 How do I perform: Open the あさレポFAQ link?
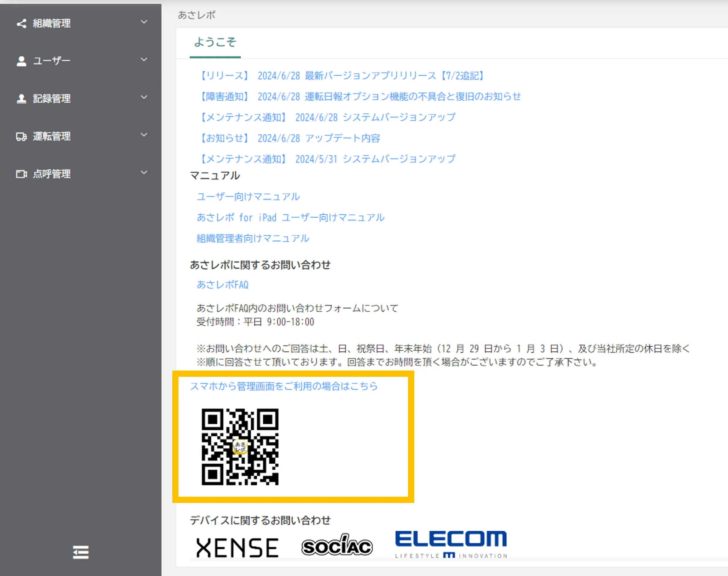[223, 285]
